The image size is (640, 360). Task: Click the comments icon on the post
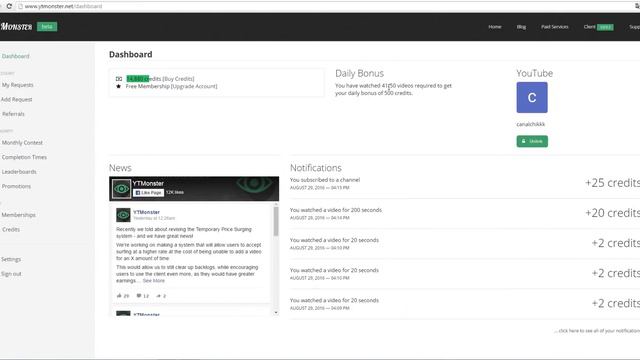point(139,296)
